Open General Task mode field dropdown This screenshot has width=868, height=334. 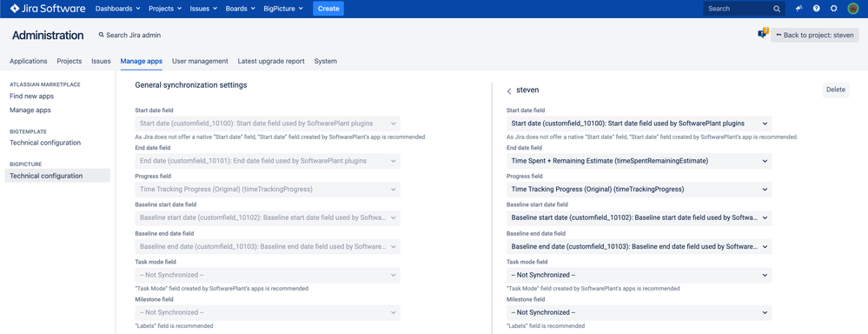[268, 275]
